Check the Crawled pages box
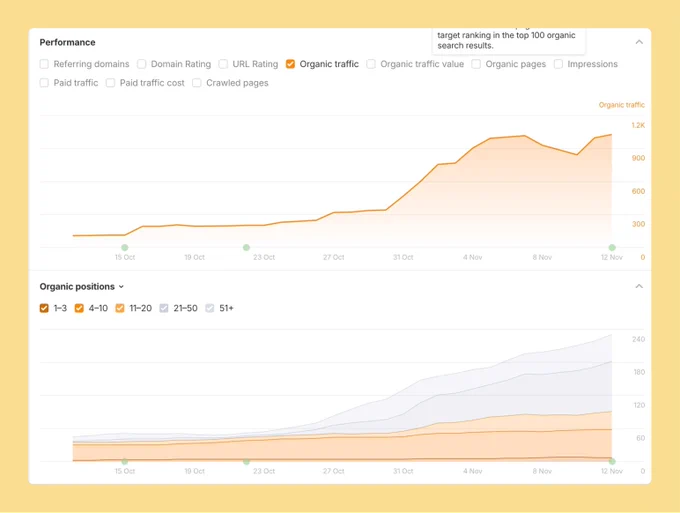This screenshot has height=513, width=680. [197, 83]
